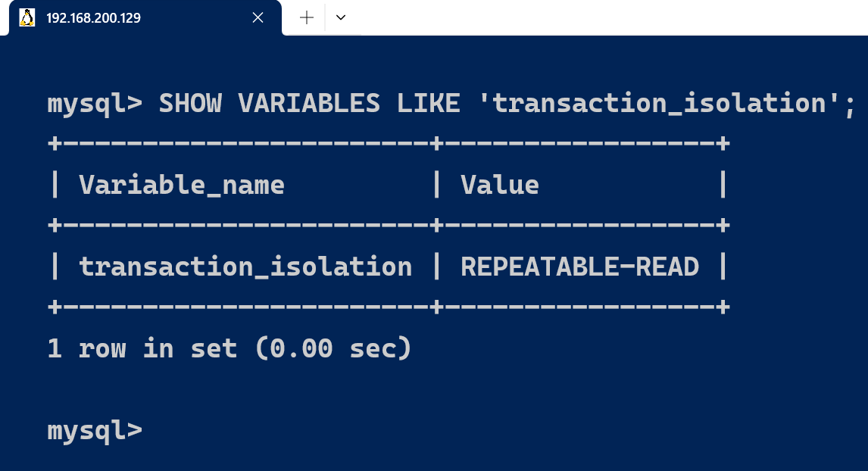The width and height of the screenshot is (868, 471).
Task: Click the first mysql> prompt before SHOW
Action: pos(95,103)
